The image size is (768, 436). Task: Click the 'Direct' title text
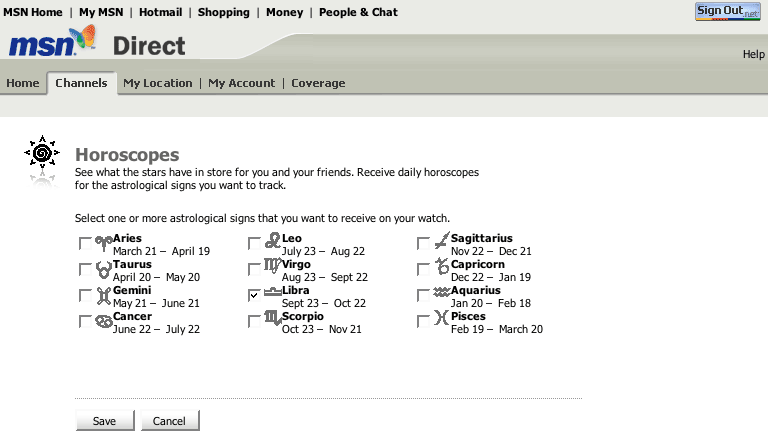pyautogui.click(x=149, y=46)
